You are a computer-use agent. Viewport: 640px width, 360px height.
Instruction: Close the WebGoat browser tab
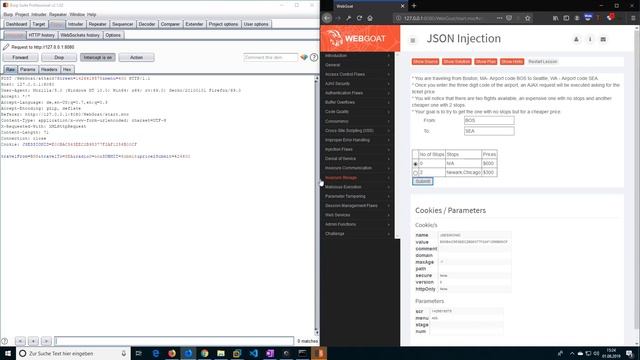[402, 6]
